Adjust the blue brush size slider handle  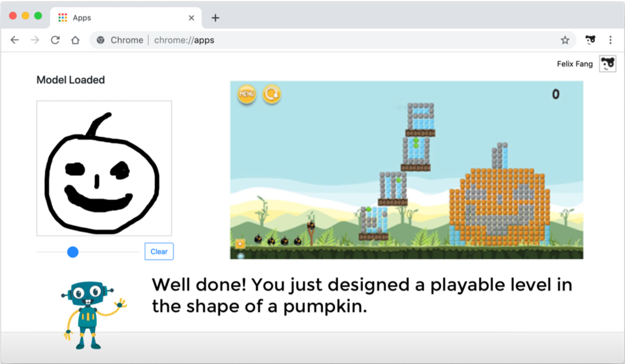(73, 252)
